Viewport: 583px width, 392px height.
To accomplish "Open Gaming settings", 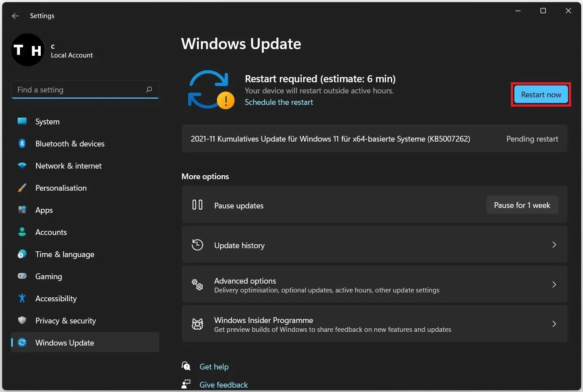I will [85, 277].
